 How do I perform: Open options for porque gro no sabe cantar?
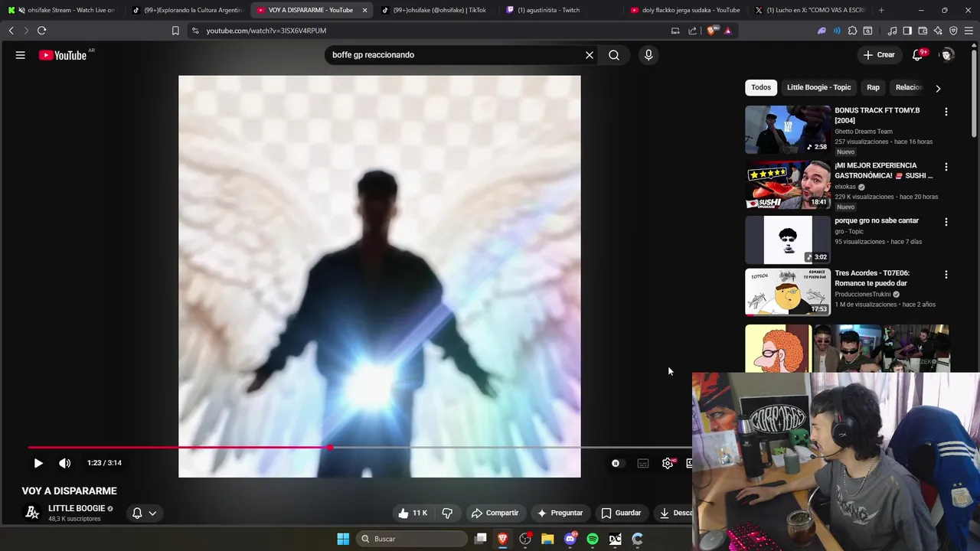(946, 222)
